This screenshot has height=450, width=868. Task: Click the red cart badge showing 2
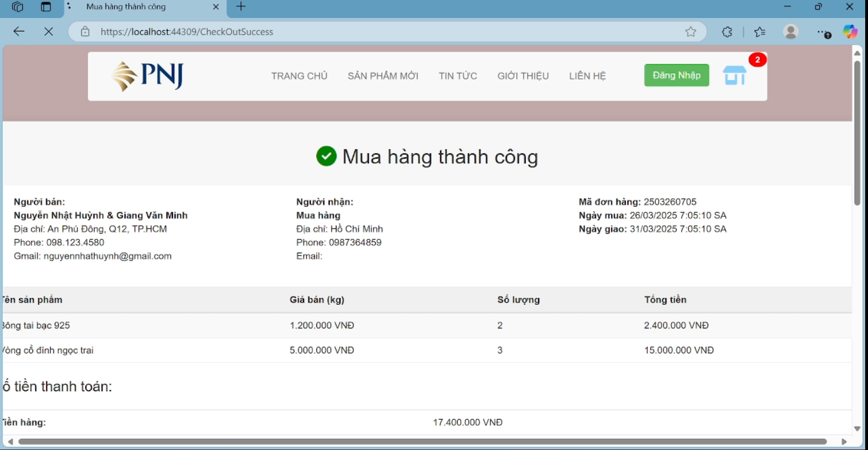(757, 60)
